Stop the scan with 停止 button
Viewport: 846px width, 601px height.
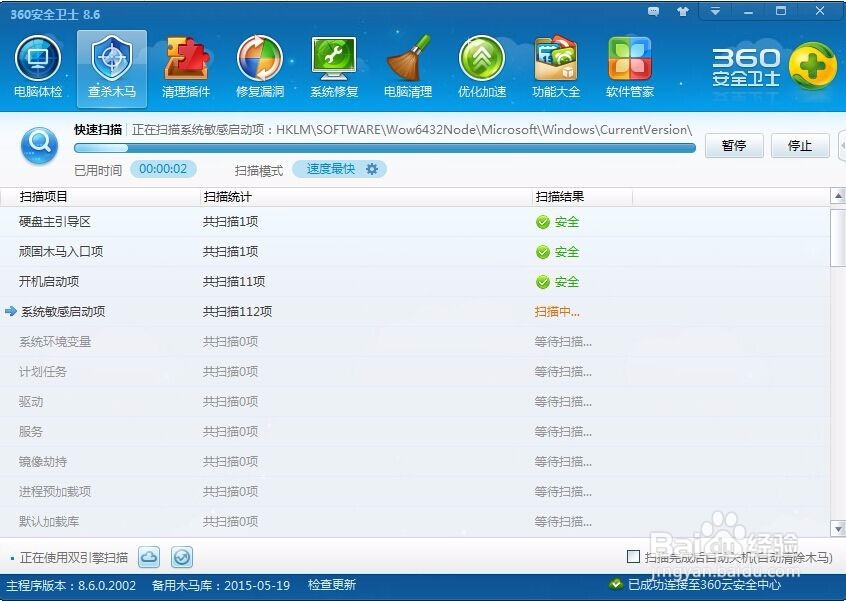pyautogui.click(x=800, y=146)
